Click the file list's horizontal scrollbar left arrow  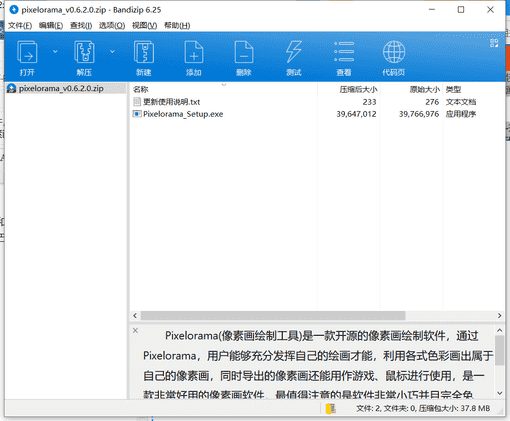135,315
